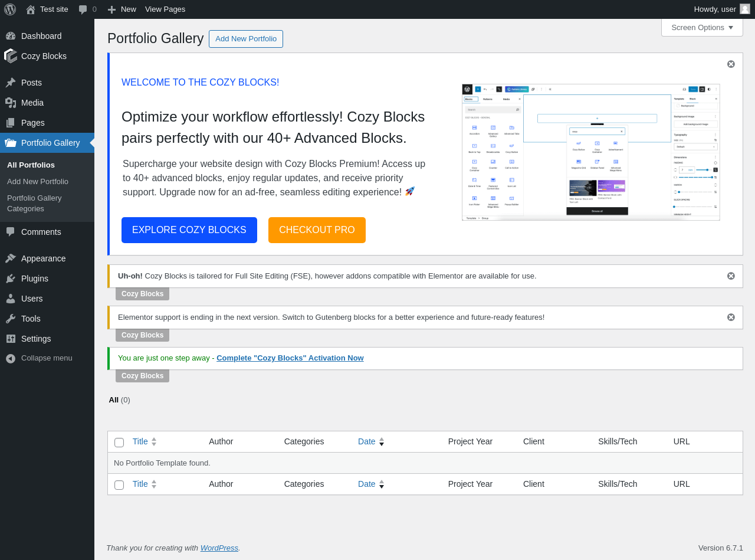Click the Plugins plug icon

[11, 279]
